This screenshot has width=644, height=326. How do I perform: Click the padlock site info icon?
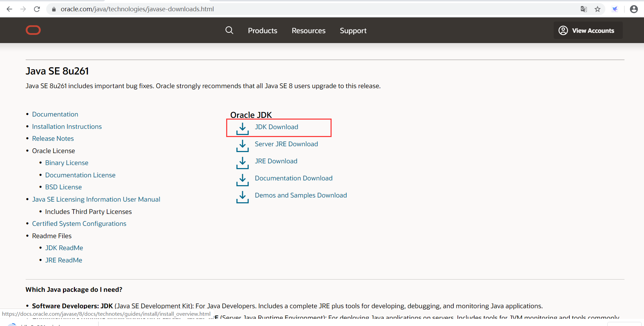click(x=54, y=9)
